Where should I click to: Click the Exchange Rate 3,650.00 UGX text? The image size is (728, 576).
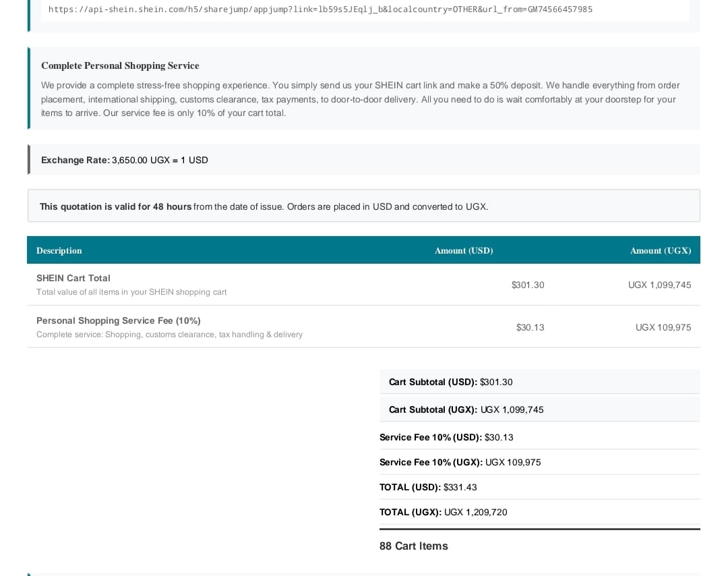125,160
